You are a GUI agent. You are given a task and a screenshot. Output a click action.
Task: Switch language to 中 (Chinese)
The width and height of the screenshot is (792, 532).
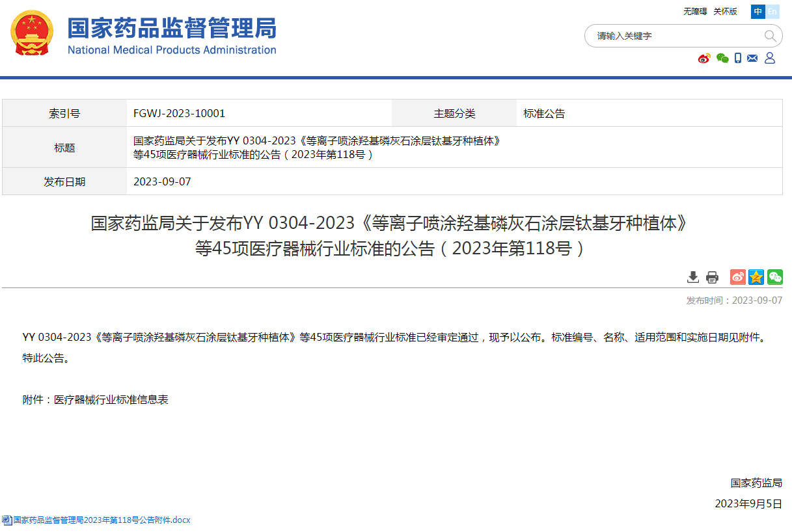point(758,12)
